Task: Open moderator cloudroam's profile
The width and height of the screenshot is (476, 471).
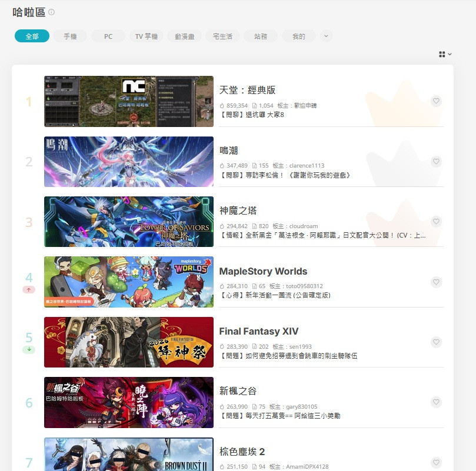Action: [x=304, y=226]
